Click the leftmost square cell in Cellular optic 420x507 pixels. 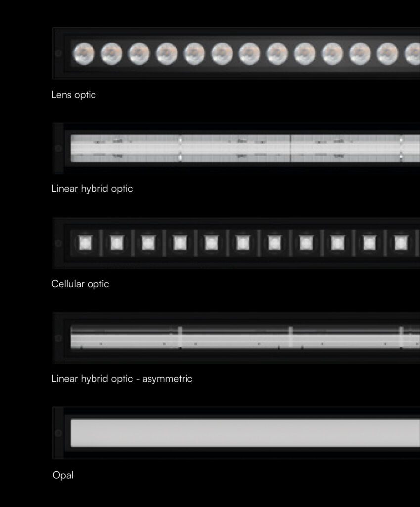[x=85, y=243]
